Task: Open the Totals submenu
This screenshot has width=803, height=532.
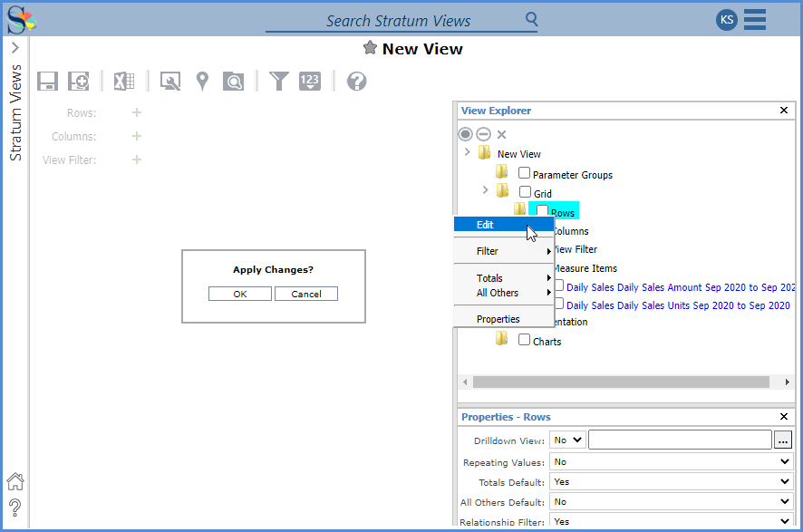Action: 503,278
